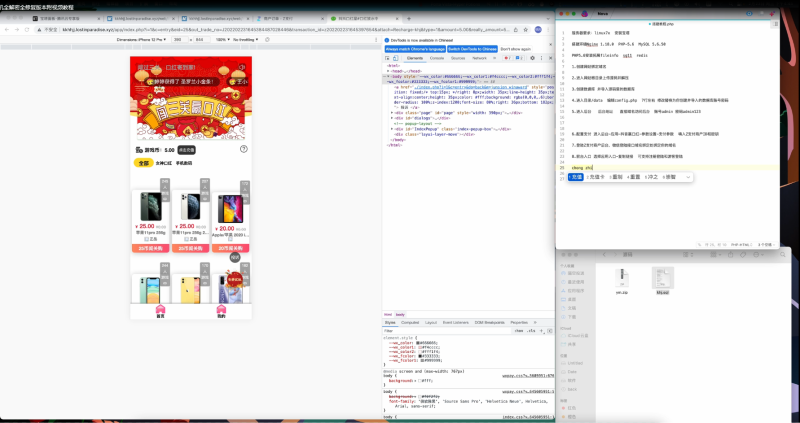This screenshot has height=423, width=800.
Task: Open the green iPhone ¥25.00 product card
Action: coord(151,221)
